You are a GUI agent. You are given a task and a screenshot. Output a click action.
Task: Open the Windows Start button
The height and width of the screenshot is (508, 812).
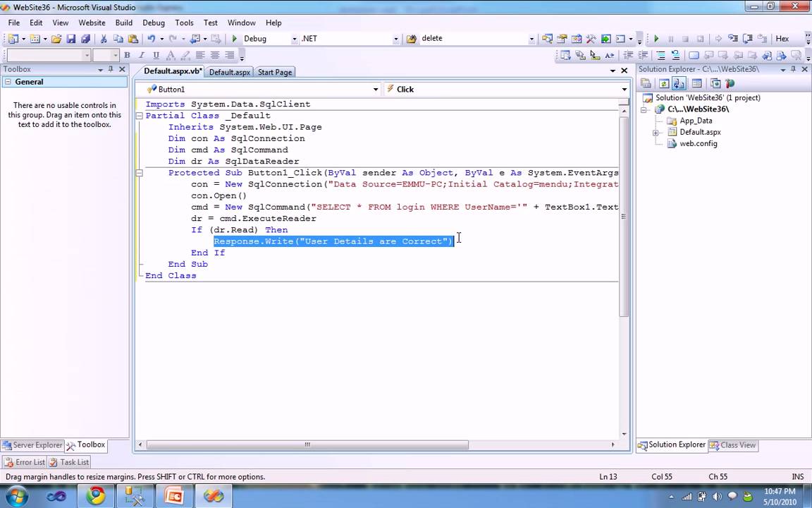pyautogui.click(x=16, y=496)
